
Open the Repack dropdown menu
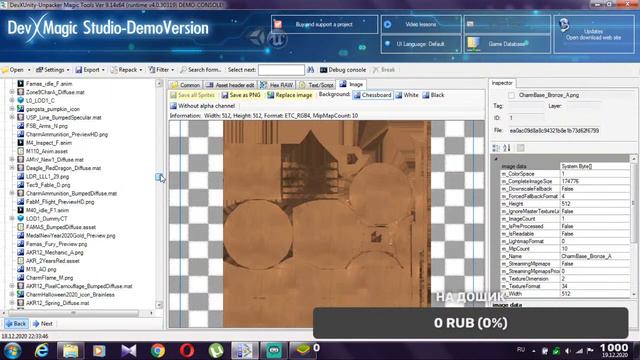pos(126,70)
